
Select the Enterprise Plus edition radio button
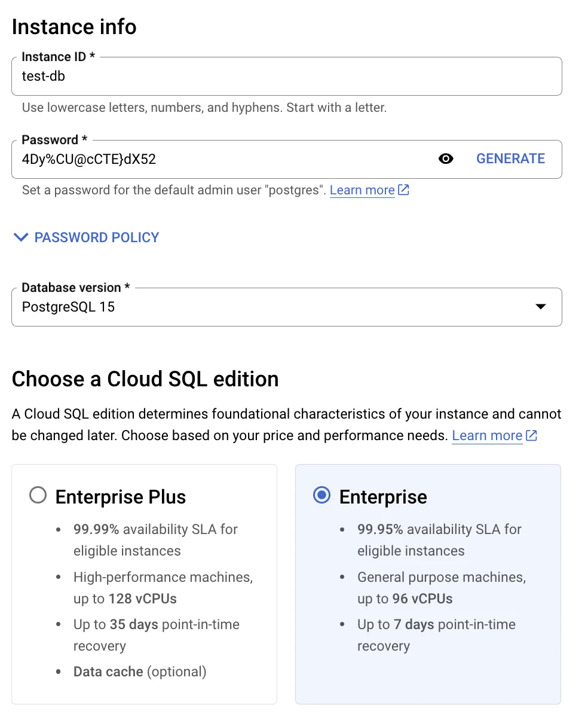pyautogui.click(x=38, y=496)
